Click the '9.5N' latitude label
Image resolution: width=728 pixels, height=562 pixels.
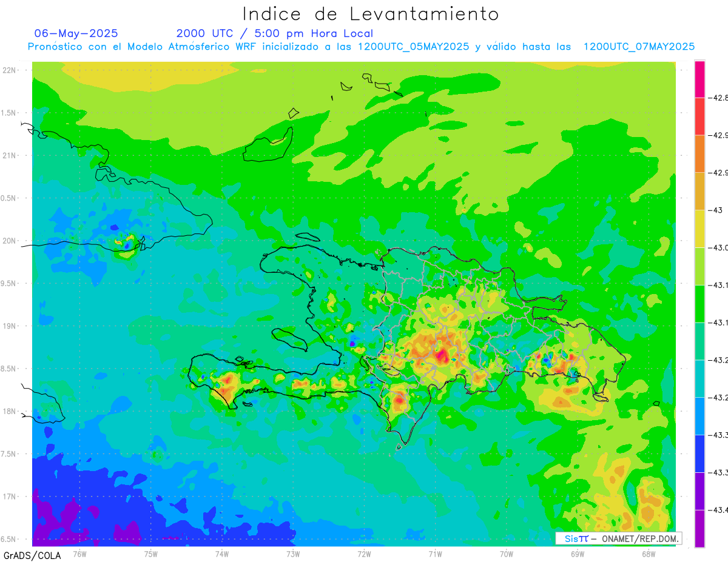coord(9,283)
